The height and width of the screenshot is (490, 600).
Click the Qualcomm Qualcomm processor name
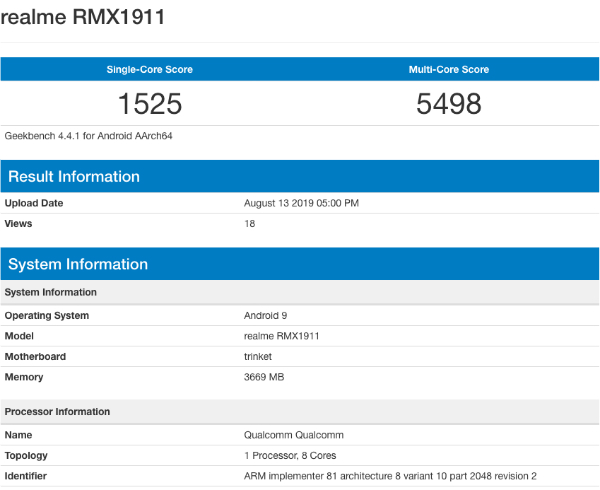294,435
